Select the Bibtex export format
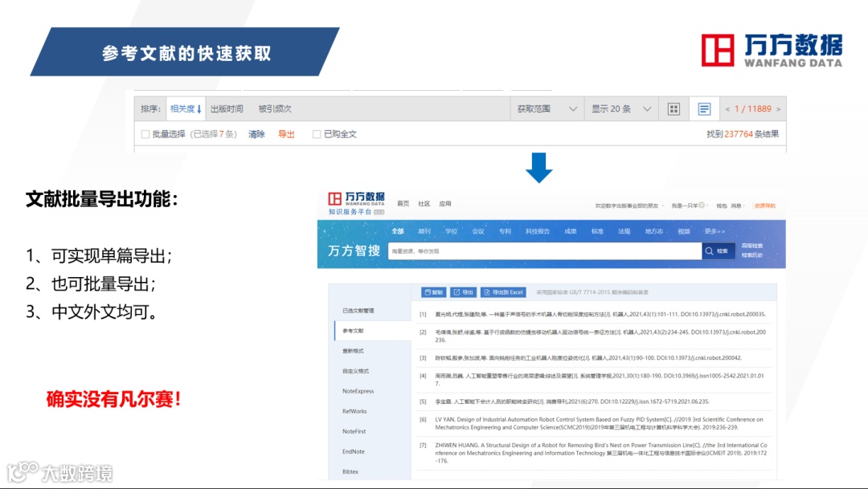Screen dimensions: 868x489 [350, 472]
